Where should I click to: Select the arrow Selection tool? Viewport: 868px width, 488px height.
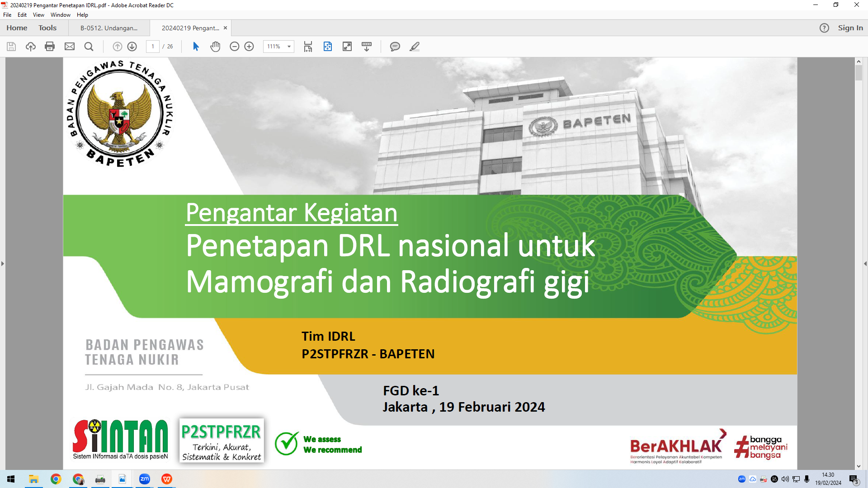coord(196,47)
